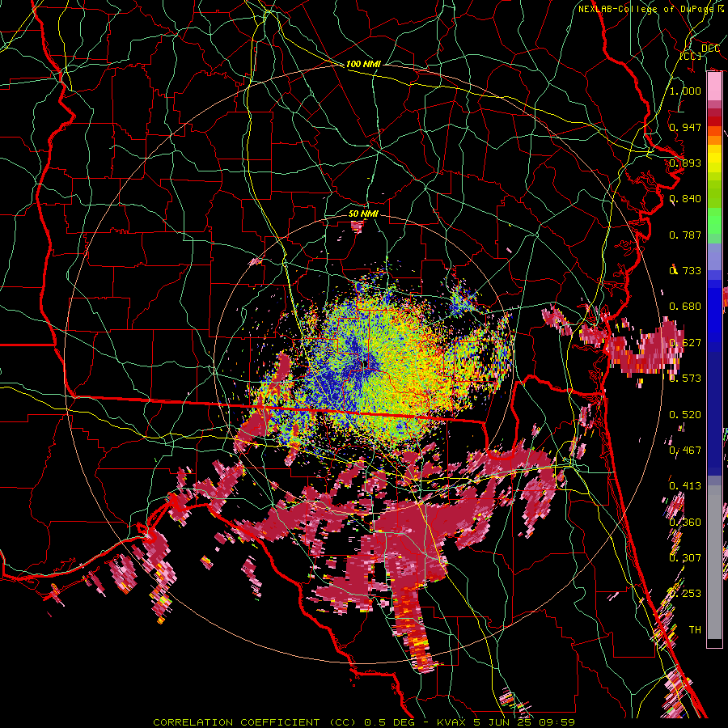The width and height of the screenshot is (728, 728).
Task: Click the 0.840 legend value
Action: coord(685,199)
